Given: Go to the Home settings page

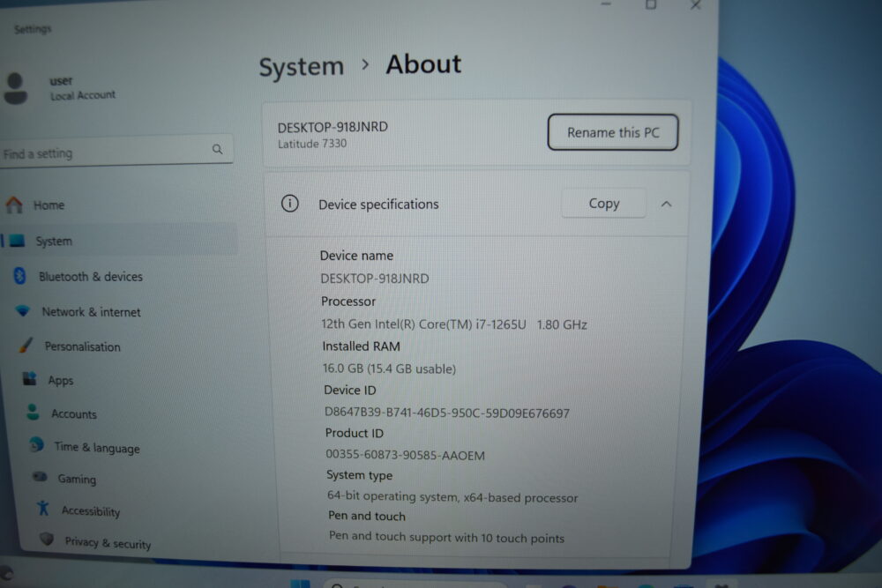Looking at the screenshot, I should (x=49, y=205).
